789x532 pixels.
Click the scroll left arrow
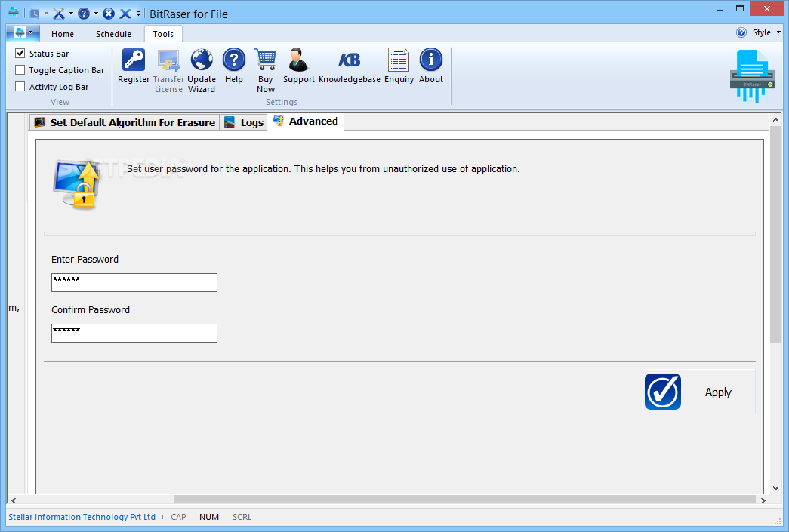click(14, 500)
